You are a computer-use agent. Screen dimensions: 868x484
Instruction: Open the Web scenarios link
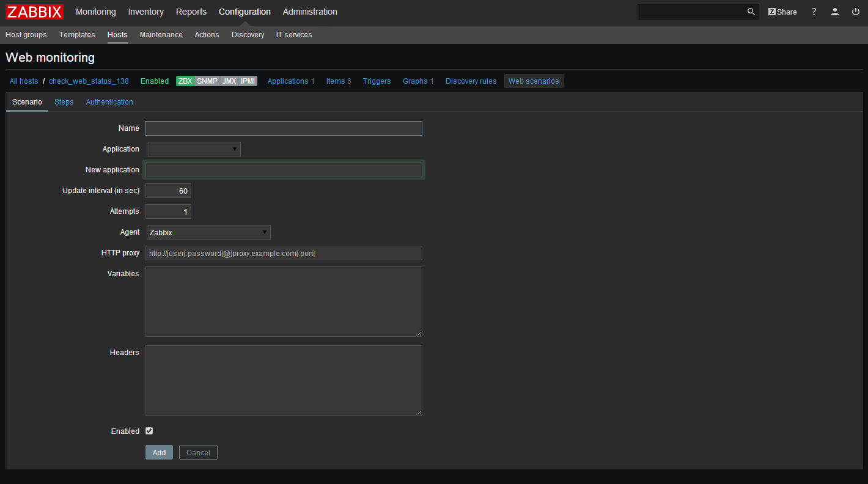click(534, 81)
